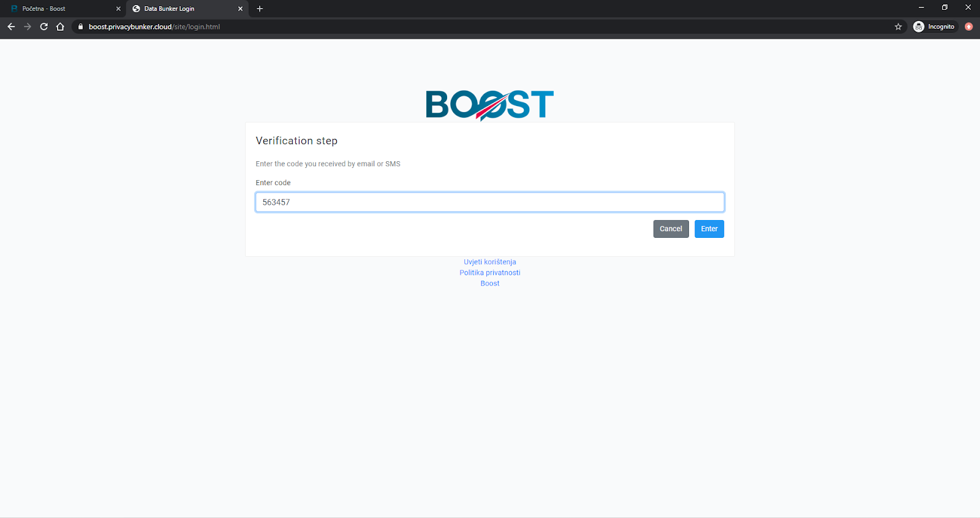Open the Incognito profile indicator
The image size is (980, 518).
pyautogui.click(x=934, y=26)
